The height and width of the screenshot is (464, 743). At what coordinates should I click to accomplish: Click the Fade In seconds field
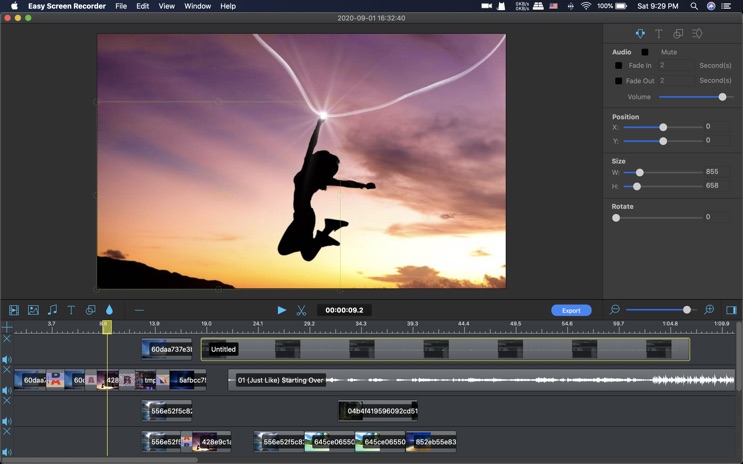[x=676, y=65]
